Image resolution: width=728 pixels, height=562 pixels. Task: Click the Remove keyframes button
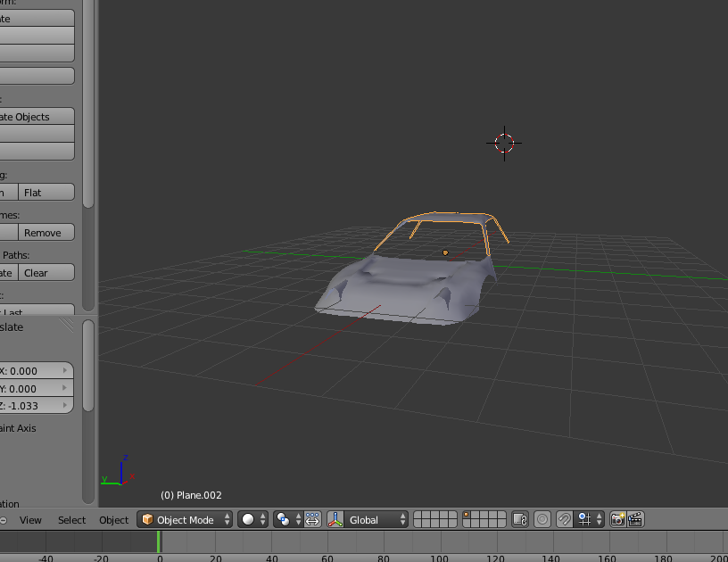coord(46,233)
